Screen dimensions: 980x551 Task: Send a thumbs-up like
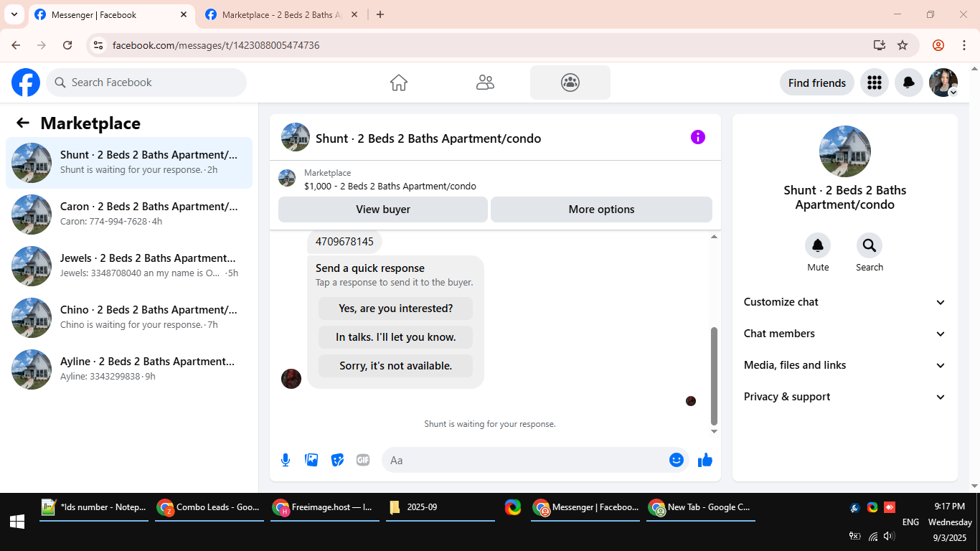click(705, 460)
